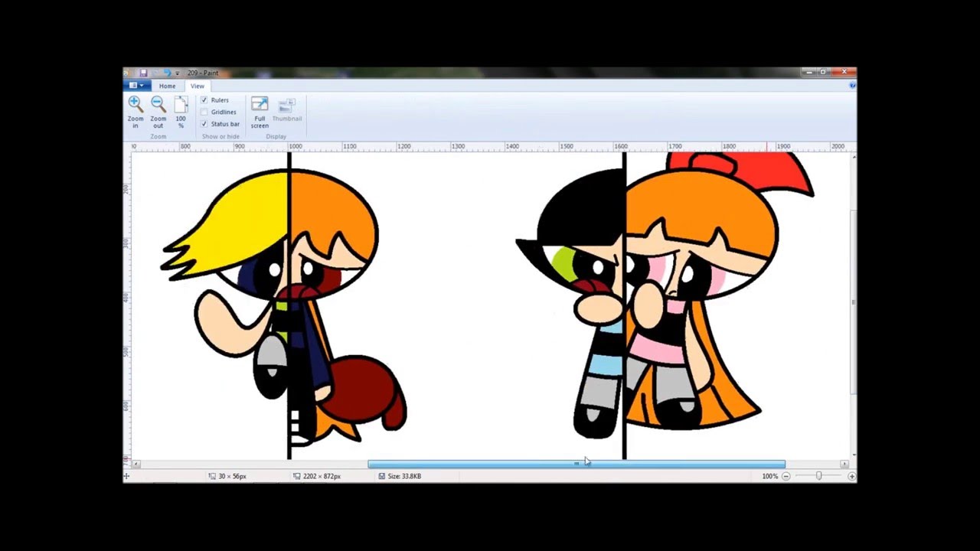Screen dimensions: 980x551
Task: Click the Zoom in magnifier button
Action: [136, 111]
